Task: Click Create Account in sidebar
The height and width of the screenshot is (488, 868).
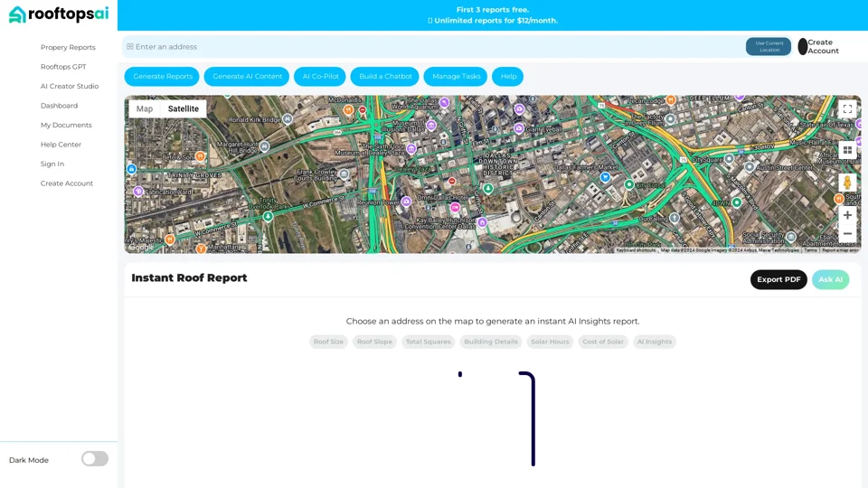Action: click(66, 183)
